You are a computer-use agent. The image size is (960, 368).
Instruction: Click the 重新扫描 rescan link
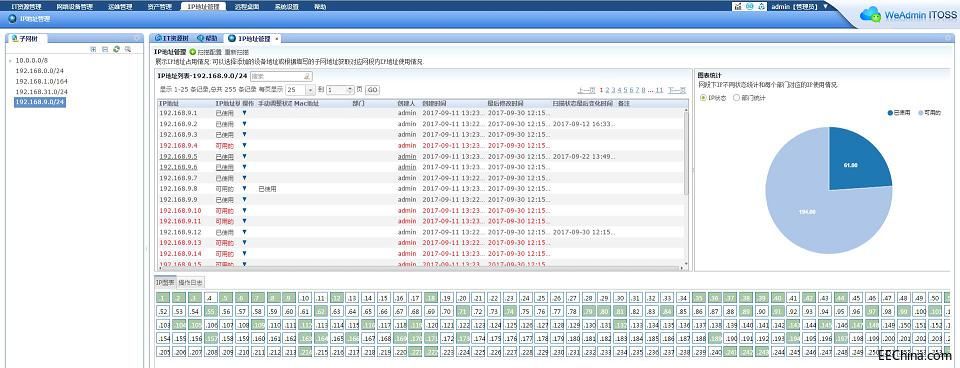236,53
